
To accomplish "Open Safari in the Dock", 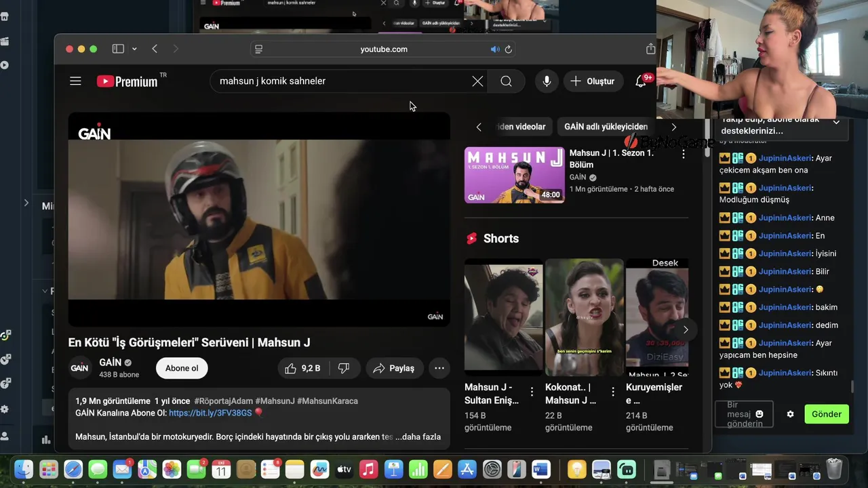I will pos(73,469).
